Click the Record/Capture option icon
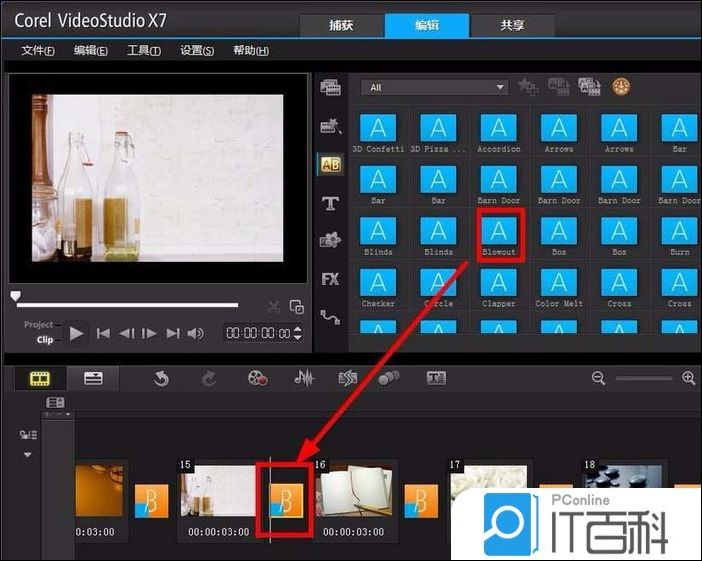The image size is (702, 561). tap(258, 378)
